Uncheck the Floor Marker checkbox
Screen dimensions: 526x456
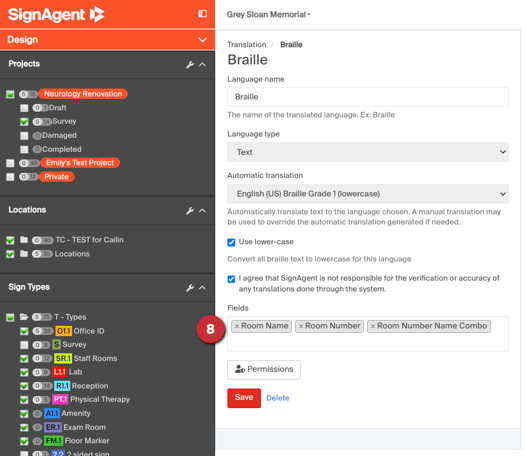24,441
